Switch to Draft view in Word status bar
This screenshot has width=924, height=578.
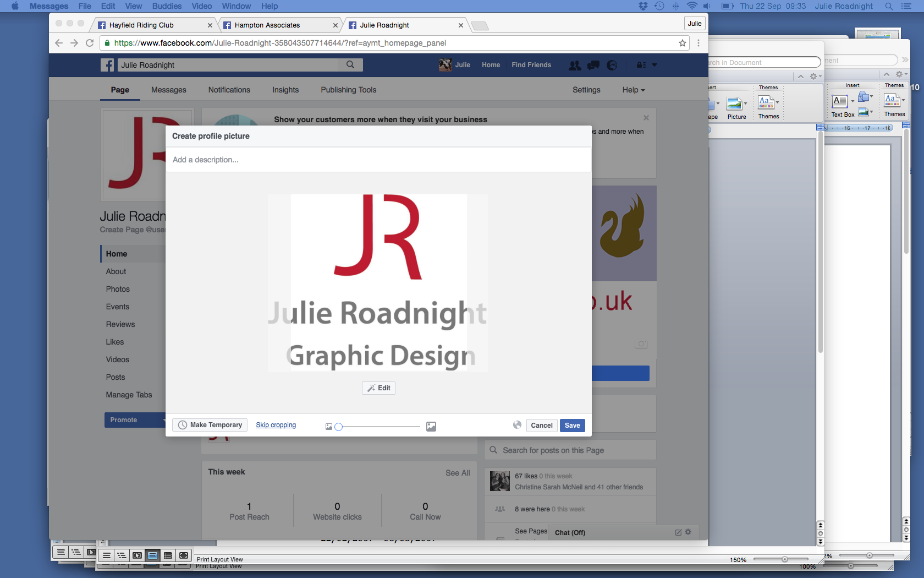[x=107, y=555]
